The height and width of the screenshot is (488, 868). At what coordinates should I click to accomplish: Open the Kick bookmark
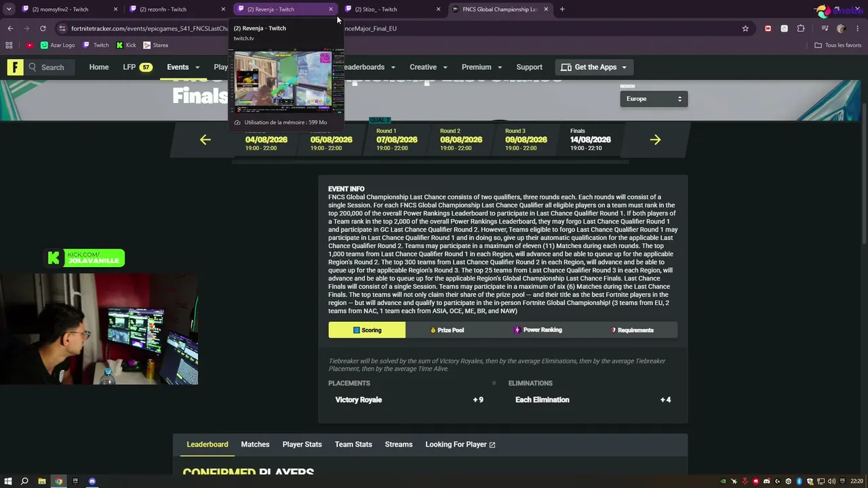point(126,45)
